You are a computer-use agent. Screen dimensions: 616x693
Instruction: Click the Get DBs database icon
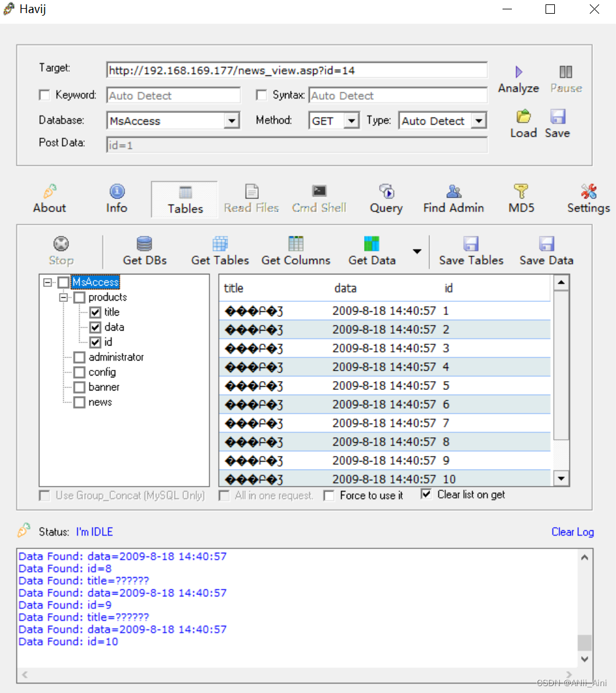(145, 243)
